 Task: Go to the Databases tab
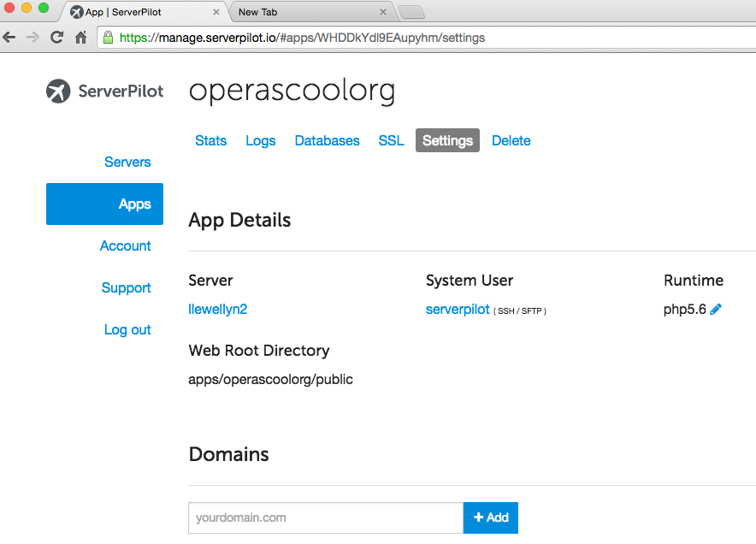click(327, 140)
